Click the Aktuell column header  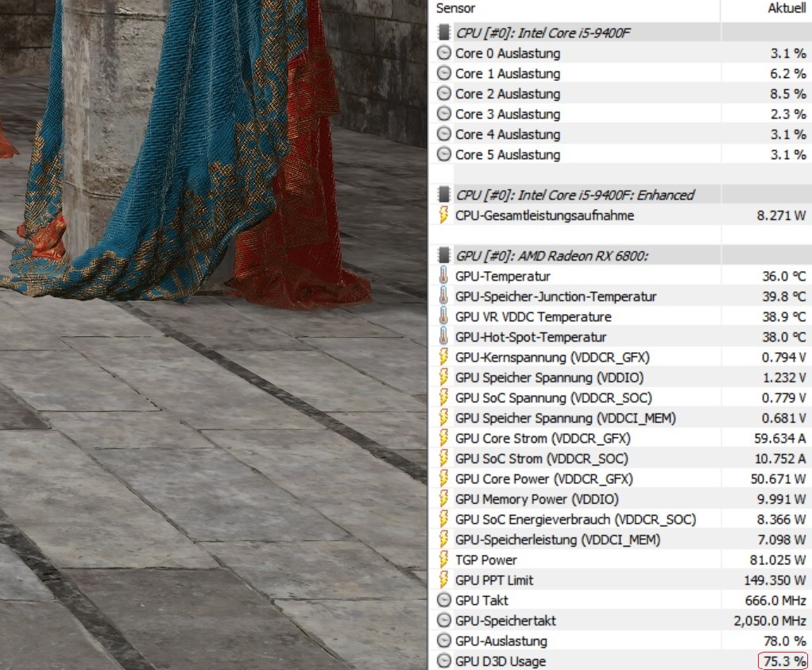pos(787,8)
